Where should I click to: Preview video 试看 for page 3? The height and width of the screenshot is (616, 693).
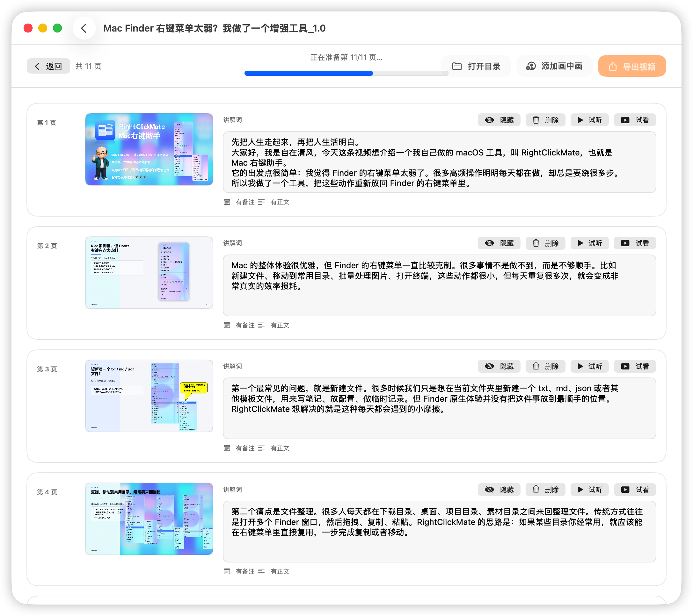[x=635, y=366]
